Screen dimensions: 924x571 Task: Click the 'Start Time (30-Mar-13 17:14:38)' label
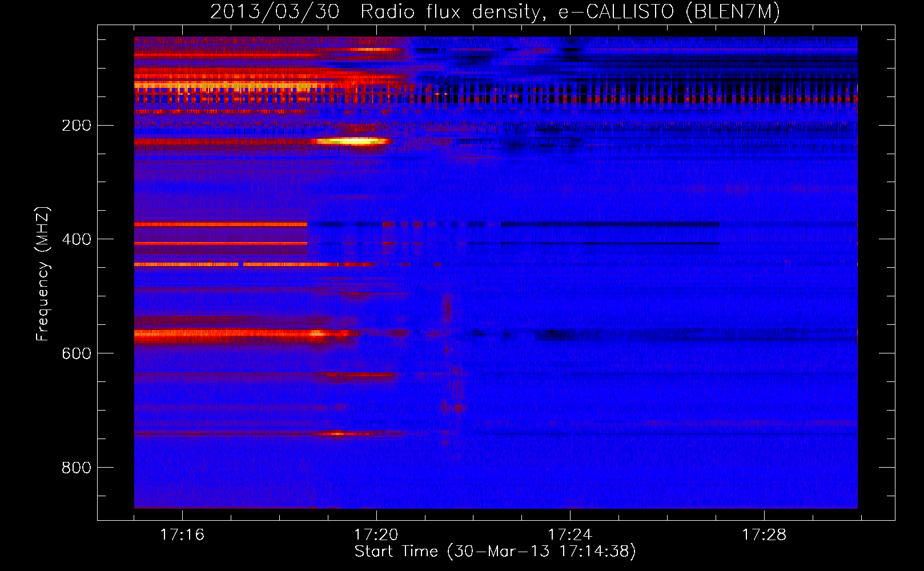[495, 552]
